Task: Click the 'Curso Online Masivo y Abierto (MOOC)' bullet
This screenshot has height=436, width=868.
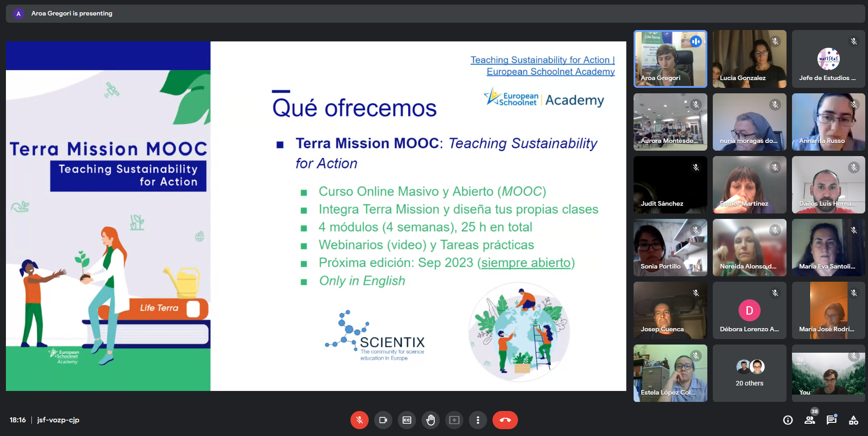Action: tap(432, 192)
